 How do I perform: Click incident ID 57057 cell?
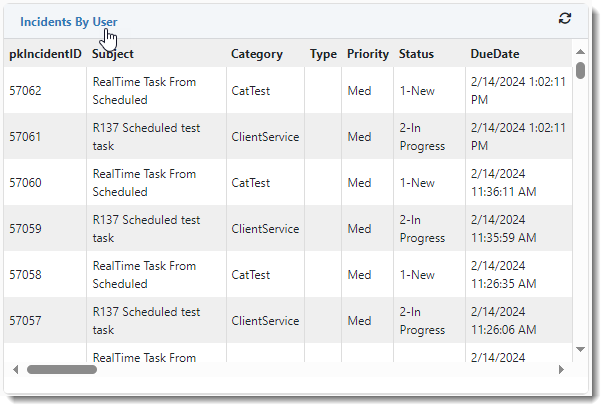pyautogui.click(x=26, y=321)
